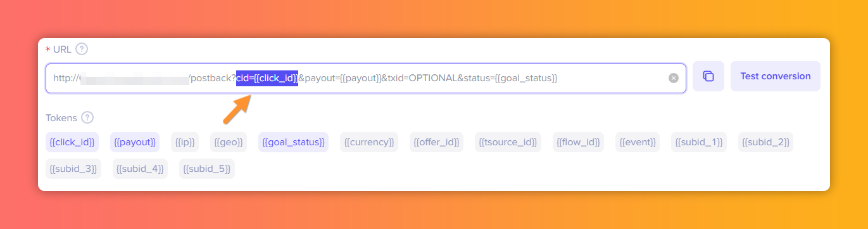
Task: Add the {{currency}} token
Action: 369,142
